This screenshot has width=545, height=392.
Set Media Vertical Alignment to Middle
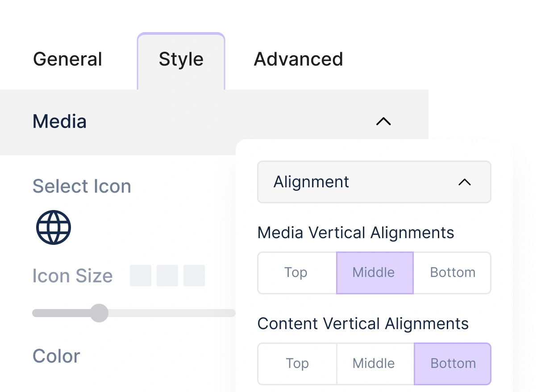[x=374, y=272]
